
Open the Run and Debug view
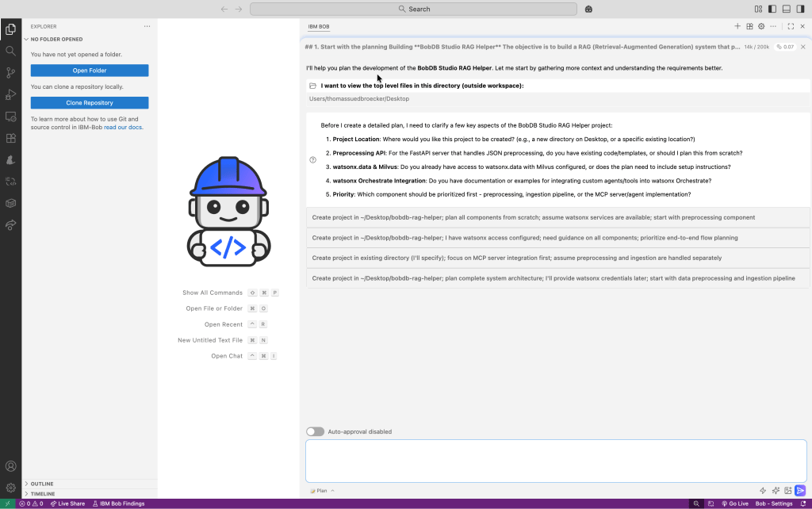point(10,94)
